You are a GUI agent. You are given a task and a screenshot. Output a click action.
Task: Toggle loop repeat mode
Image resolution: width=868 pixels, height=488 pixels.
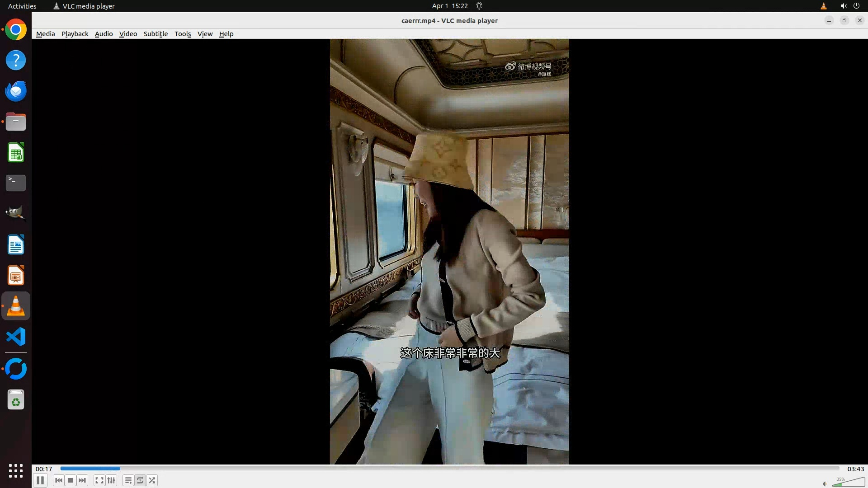click(140, 480)
